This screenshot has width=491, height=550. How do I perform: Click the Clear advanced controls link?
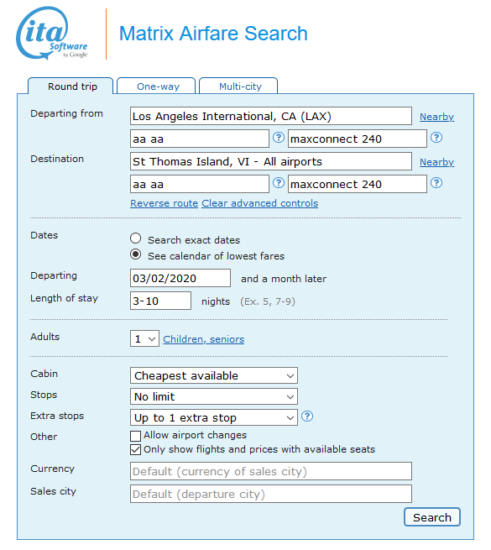pos(260,203)
